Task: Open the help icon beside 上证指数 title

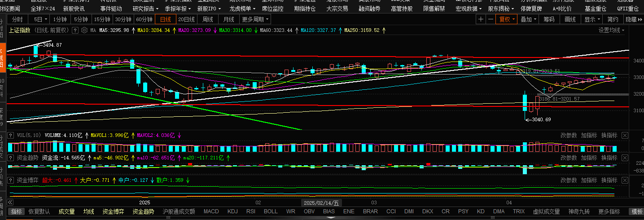Action: click(x=75, y=31)
